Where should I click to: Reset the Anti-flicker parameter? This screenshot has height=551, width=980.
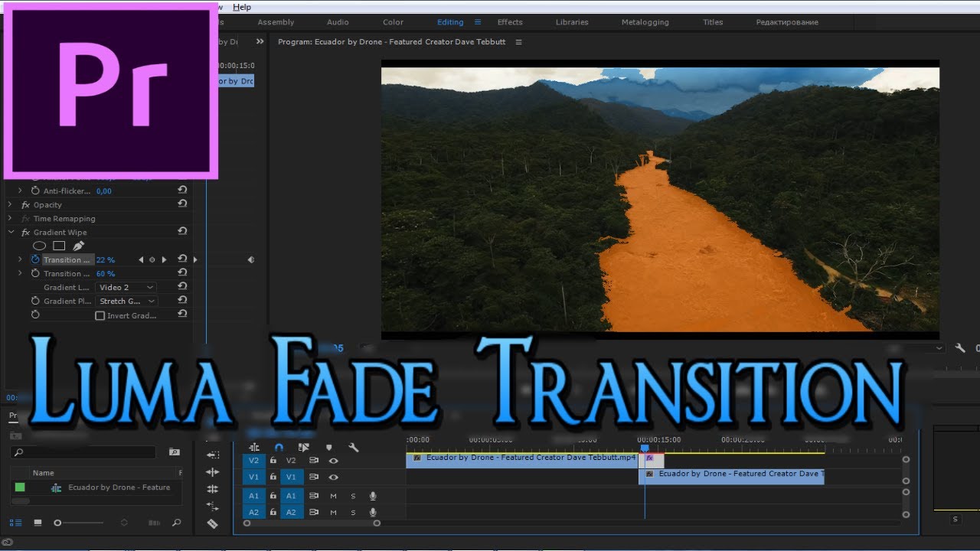(182, 191)
